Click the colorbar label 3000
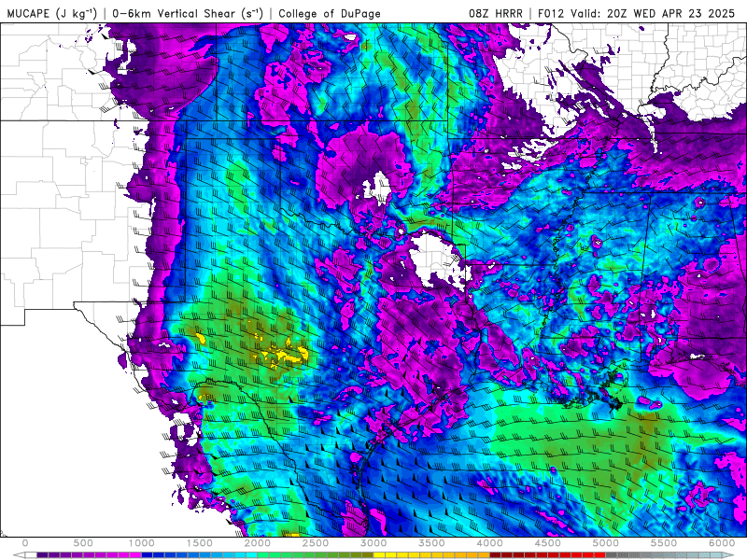Image resolution: width=747 pixels, height=560 pixels. [x=374, y=543]
